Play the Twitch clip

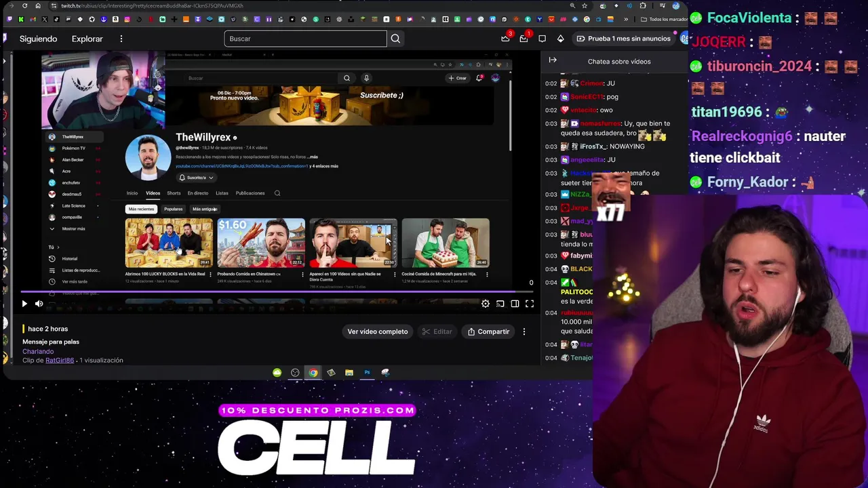pyautogui.click(x=24, y=304)
